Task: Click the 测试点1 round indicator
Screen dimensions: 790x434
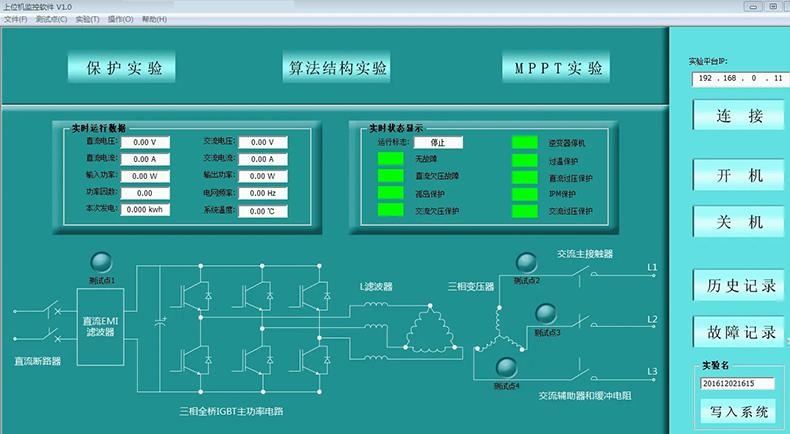Action: click(101, 263)
